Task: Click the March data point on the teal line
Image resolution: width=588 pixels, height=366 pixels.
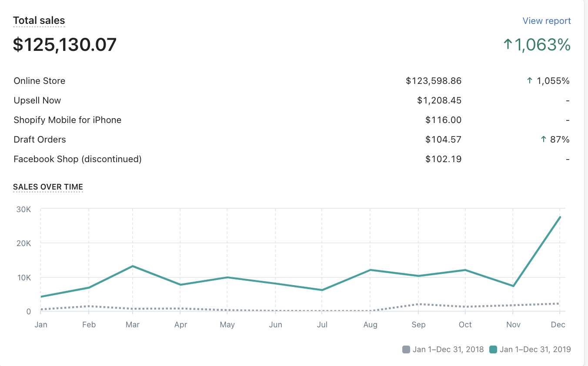Action: point(133,266)
